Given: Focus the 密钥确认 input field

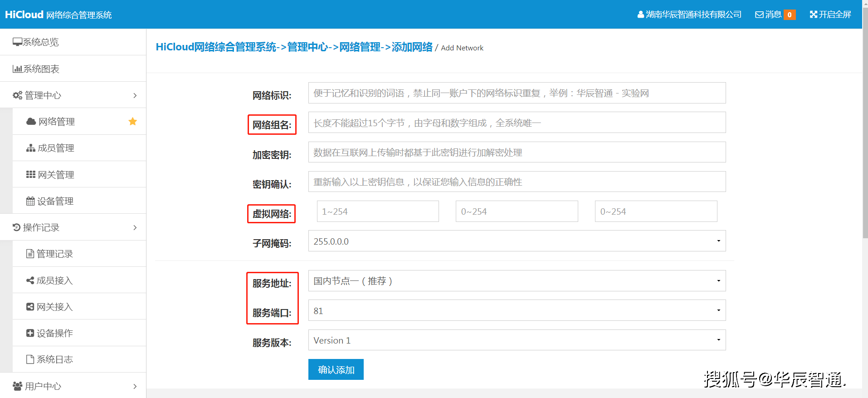Looking at the screenshot, I should pyautogui.click(x=517, y=182).
